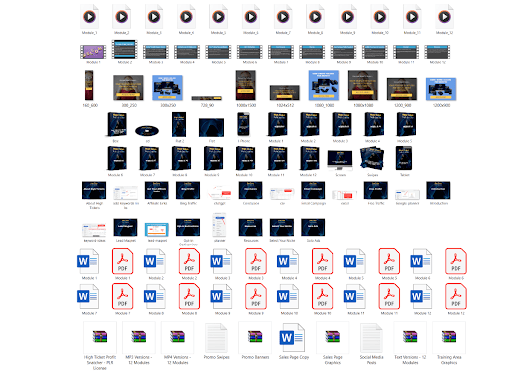
Task: Open the Module_12 audio file icon
Action: [x=444, y=17]
